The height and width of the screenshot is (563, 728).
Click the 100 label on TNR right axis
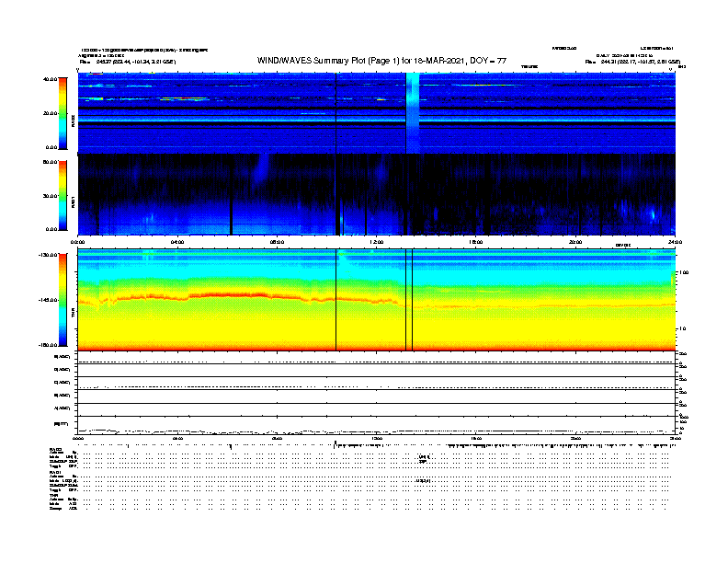coord(684,272)
